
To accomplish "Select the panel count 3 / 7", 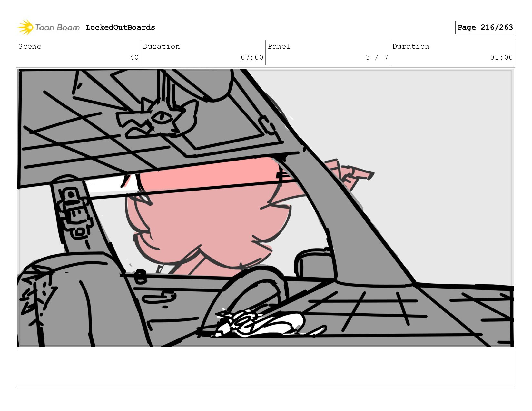I will click(x=377, y=57).
